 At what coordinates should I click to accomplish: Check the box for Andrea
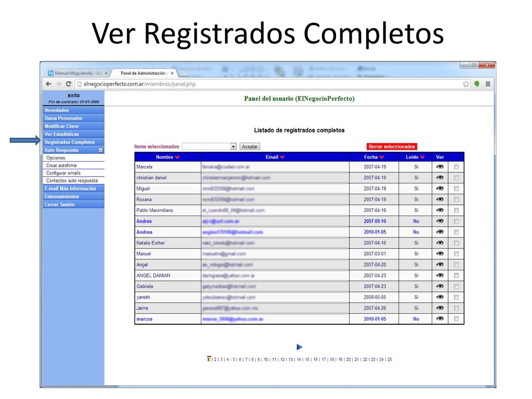pyautogui.click(x=456, y=232)
